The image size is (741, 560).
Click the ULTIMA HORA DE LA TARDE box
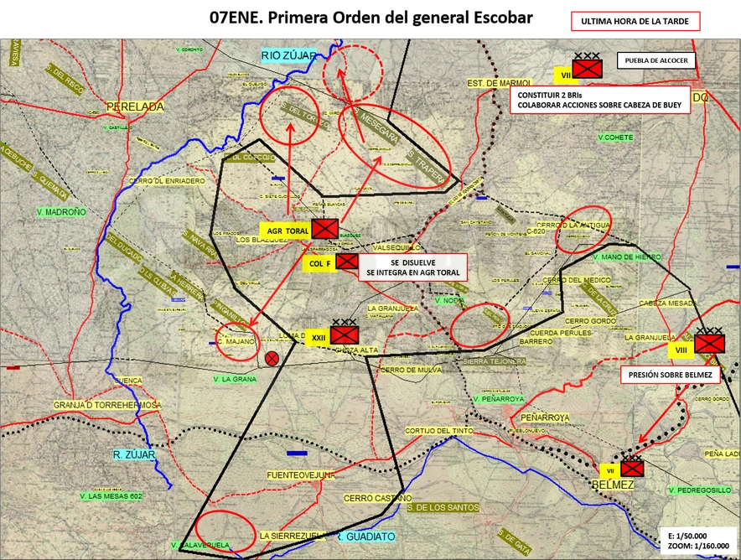[635, 21]
